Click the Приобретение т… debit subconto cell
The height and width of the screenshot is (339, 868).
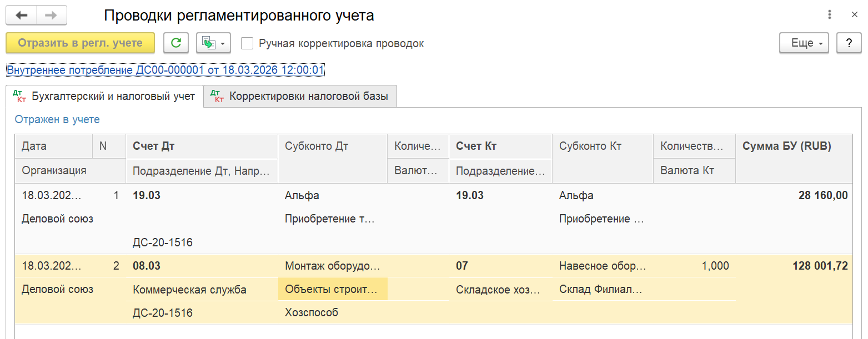[332, 219]
